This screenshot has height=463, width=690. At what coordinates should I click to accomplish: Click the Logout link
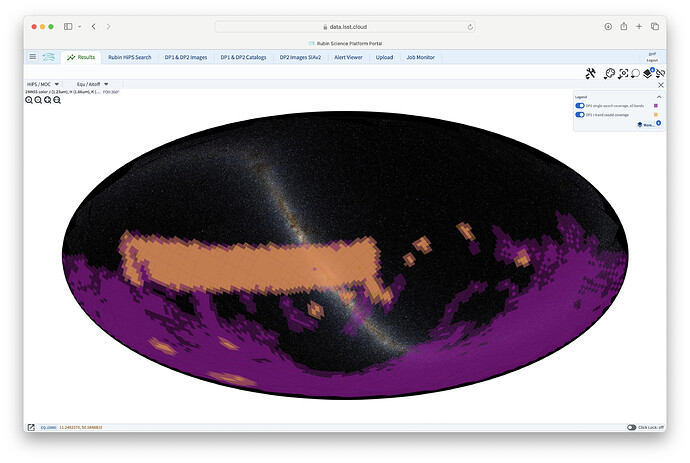tap(652, 60)
